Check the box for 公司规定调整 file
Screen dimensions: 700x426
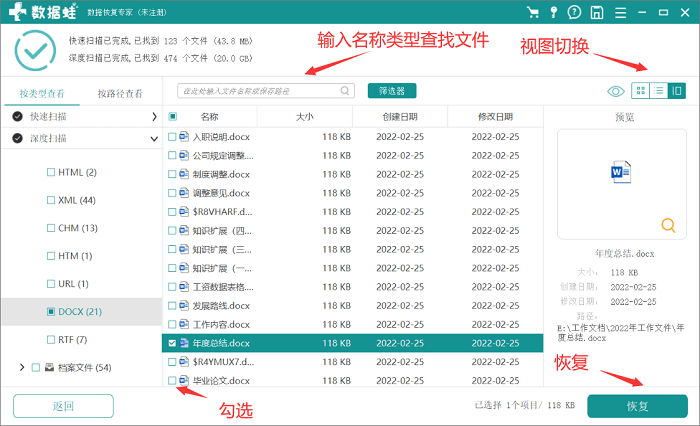click(172, 155)
